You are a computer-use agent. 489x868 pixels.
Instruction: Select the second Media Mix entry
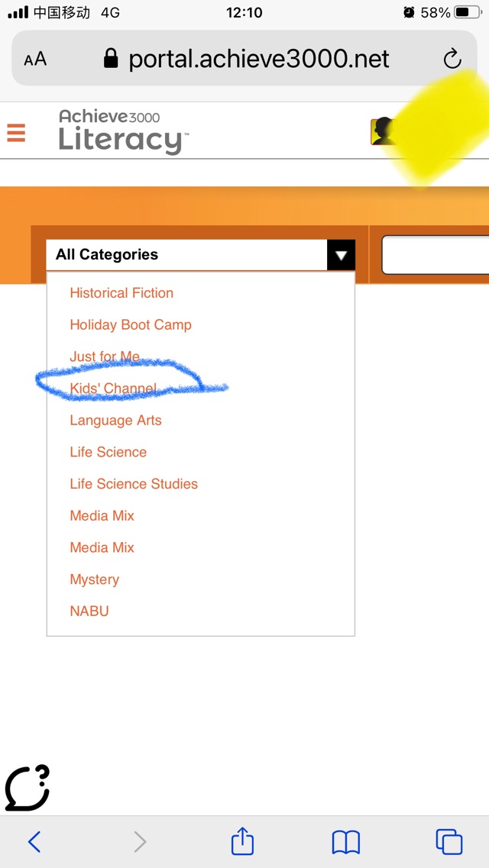tap(102, 547)
